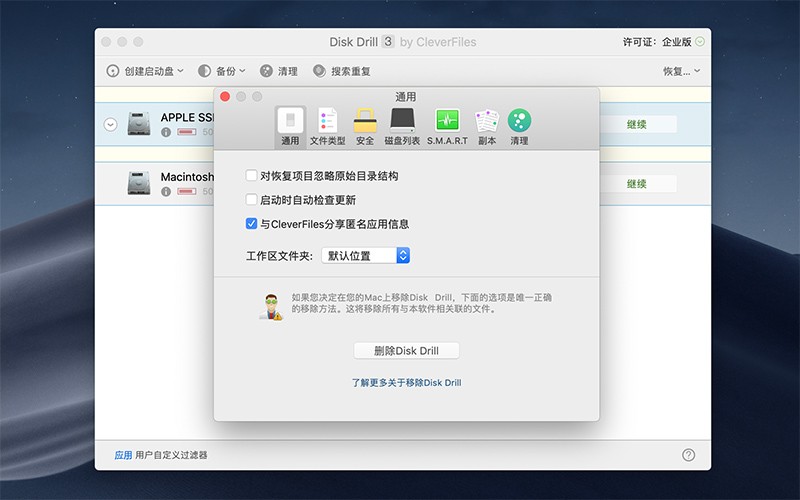Switch to the 副本 duplicates tab
Image resolution: width=800 pixels, height=500 pixels.
coord(487,127)
